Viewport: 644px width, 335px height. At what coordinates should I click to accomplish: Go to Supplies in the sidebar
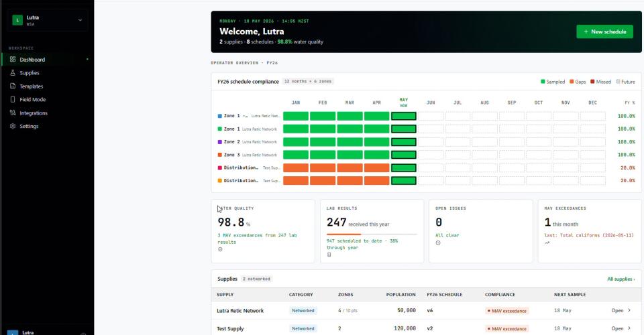tap(47, 72)
